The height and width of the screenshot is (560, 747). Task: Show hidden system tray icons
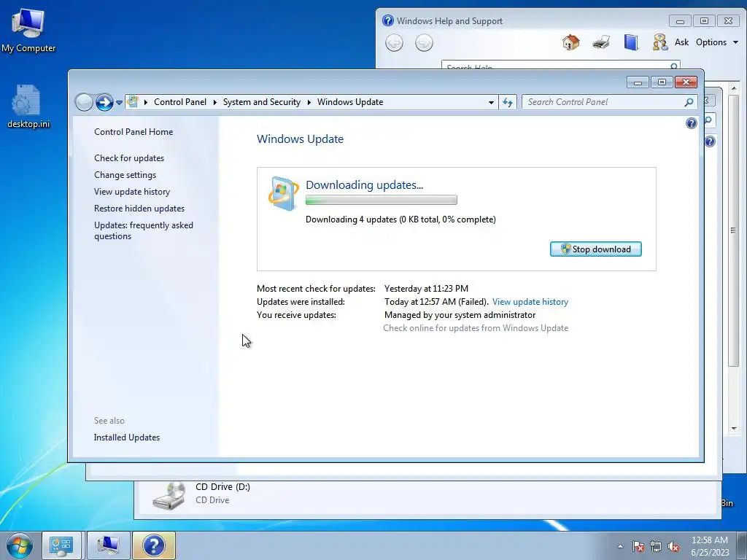pyautogui.click(x=620, y=546)
